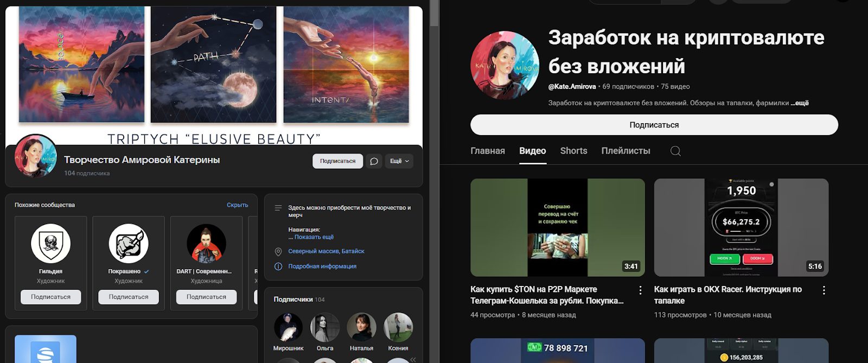Open the VK community avatar picture

(x=36, y=156)
